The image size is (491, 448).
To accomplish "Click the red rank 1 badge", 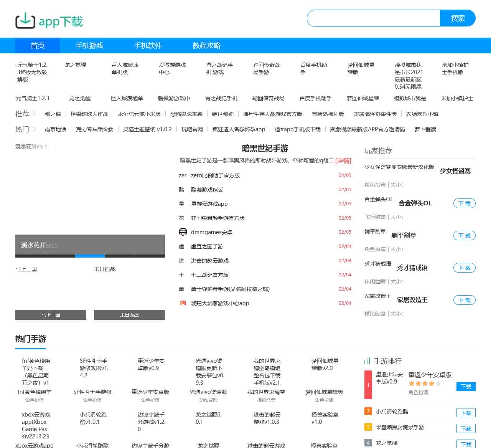I will pyautogui.click(x=368, y=385).
